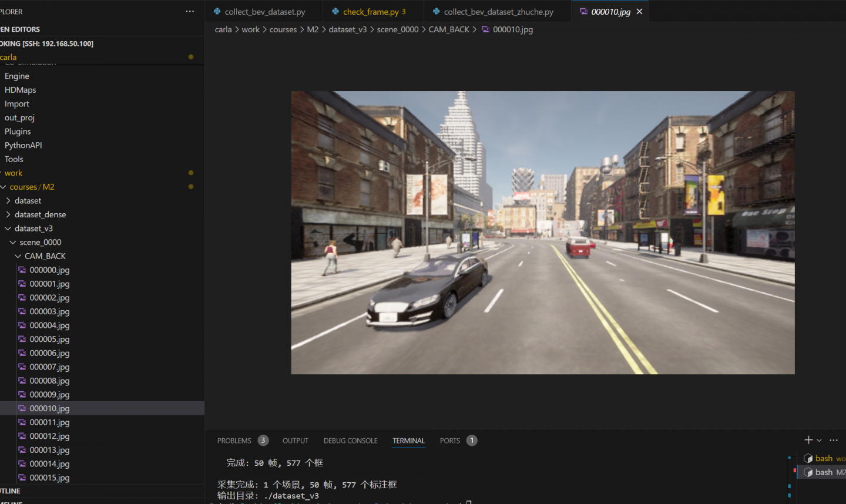This screenshot has height=504, width=846.
Task: Switch to DEBUG CONSOLE tab
Action: pos(350,441)
